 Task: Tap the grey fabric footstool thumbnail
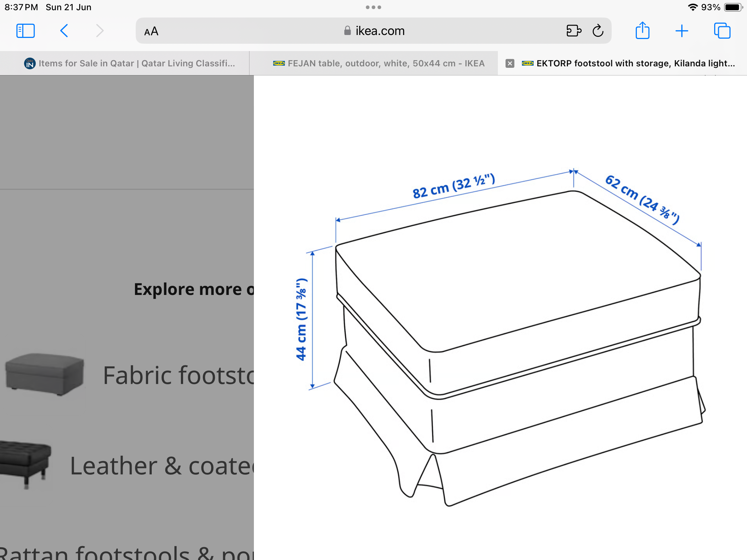point(44,374)
